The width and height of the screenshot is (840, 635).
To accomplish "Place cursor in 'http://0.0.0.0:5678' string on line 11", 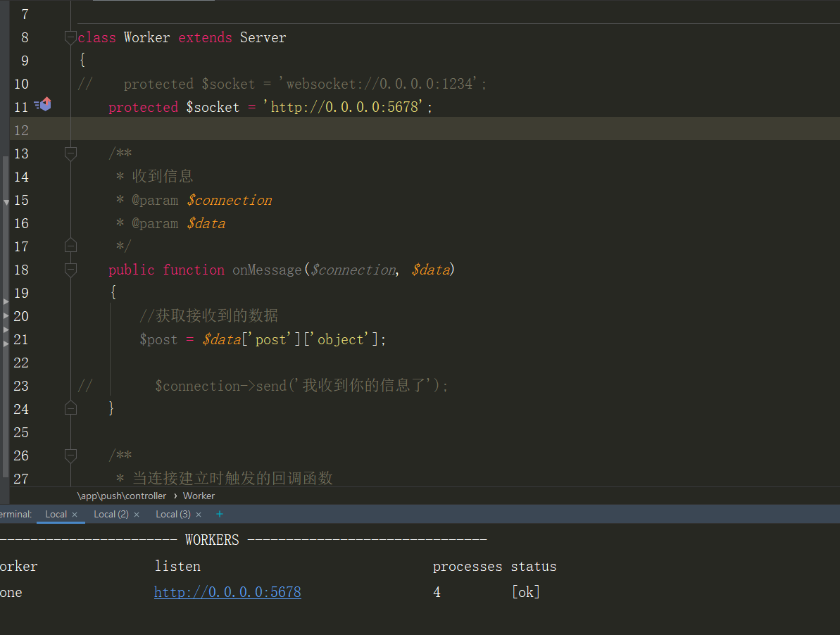I will point(343,107).
